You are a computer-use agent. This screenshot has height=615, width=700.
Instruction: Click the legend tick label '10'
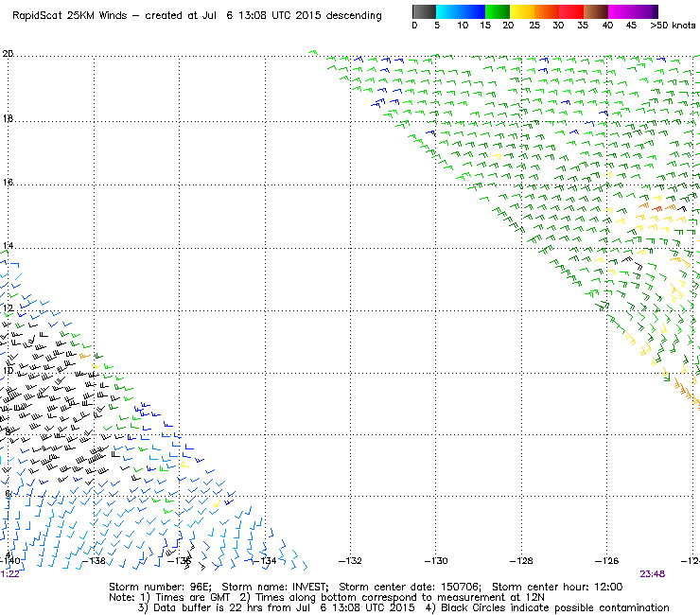[463, 26]
